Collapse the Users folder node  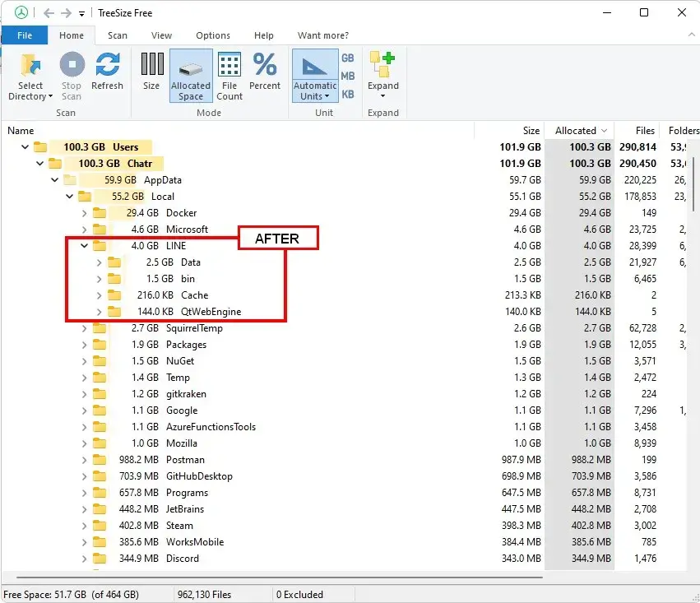[x=25, y=147]
